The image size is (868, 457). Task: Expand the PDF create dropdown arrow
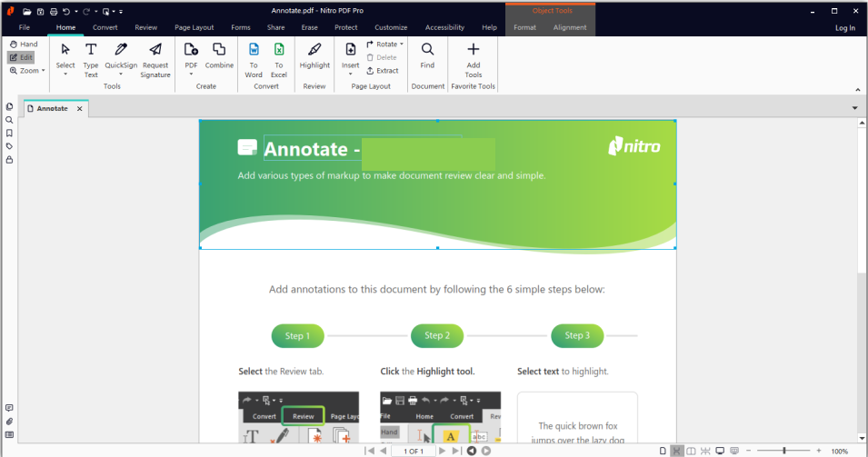click(x=191, y=75)
